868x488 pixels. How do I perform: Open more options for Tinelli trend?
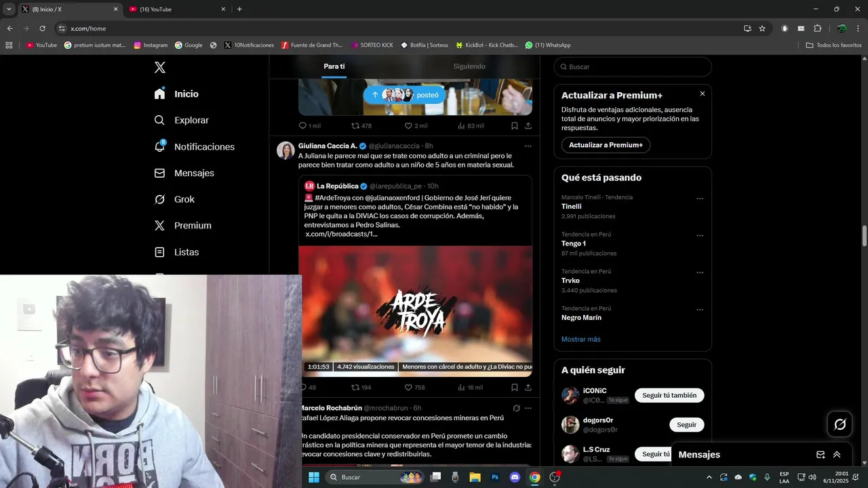point(700,199)
